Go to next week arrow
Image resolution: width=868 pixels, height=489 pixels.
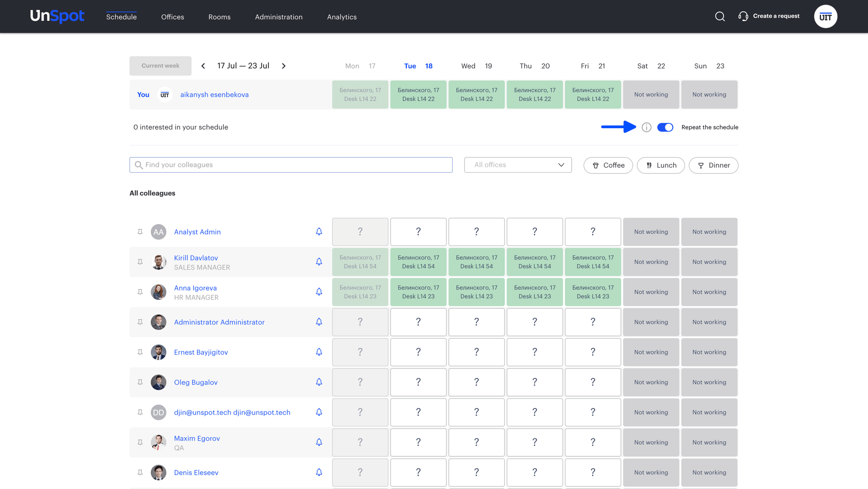[x=284, y=66]
